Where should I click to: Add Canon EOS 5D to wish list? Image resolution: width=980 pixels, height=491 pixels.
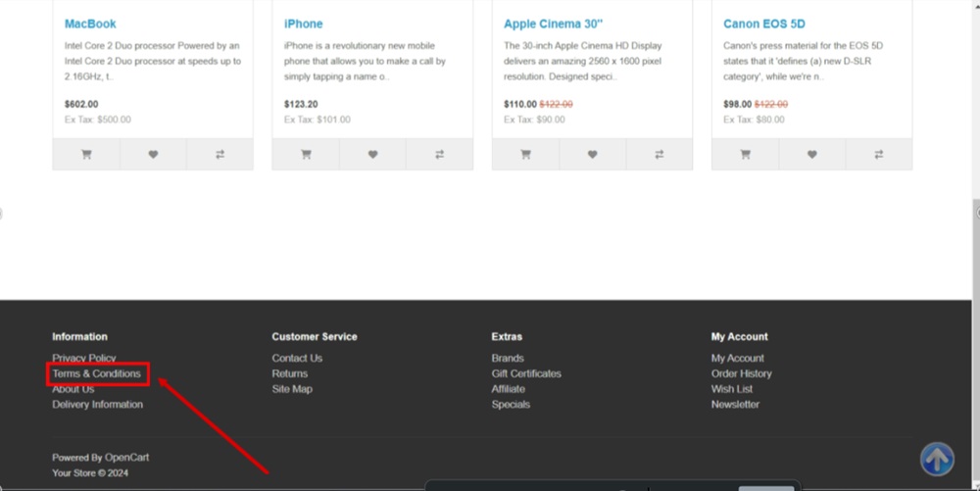pos(811,154)
